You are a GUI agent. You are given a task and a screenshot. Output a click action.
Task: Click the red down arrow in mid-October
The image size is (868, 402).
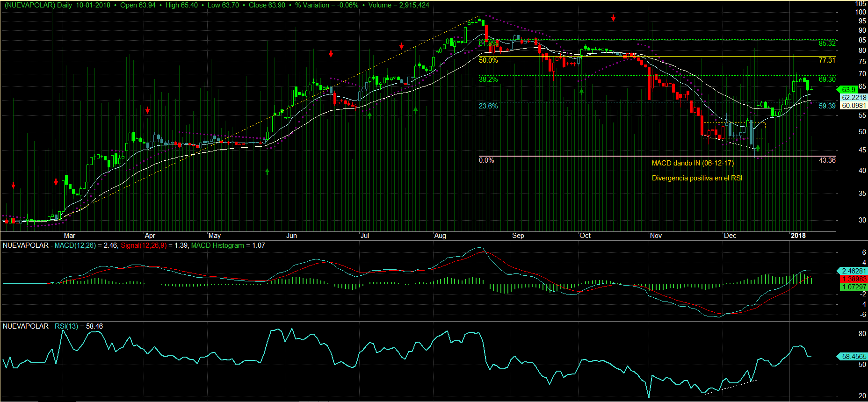(613, 18)
